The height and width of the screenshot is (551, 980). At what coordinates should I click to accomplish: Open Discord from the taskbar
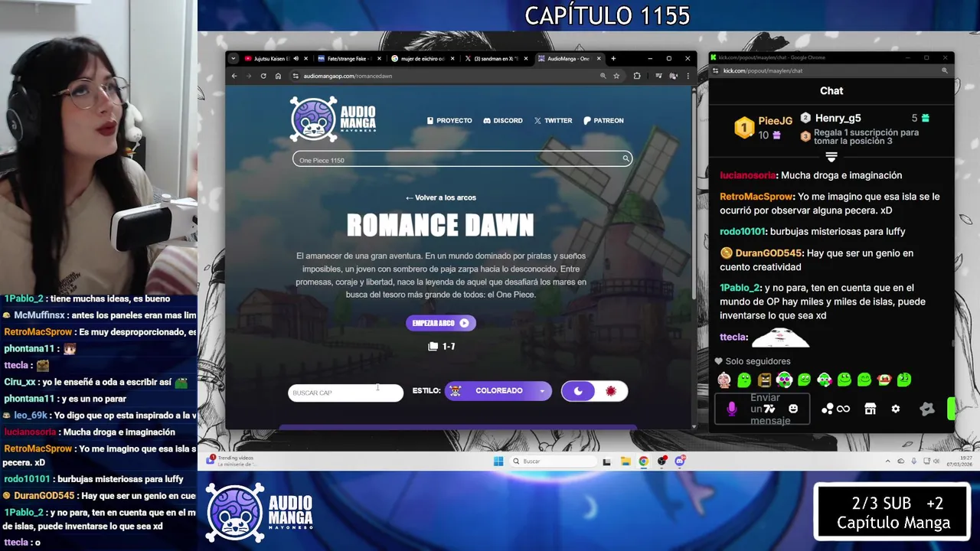coord(680,461)
